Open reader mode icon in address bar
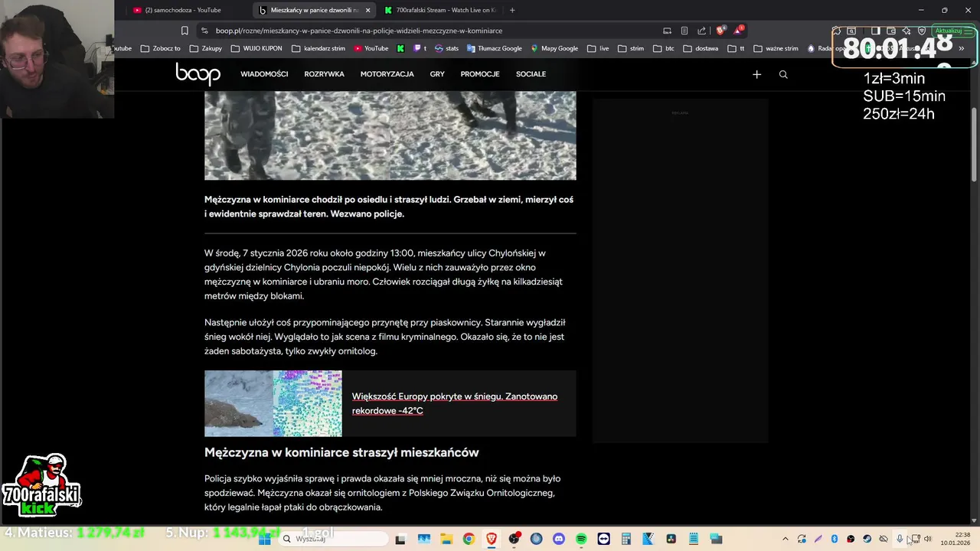This screenshot has height=551, width=980. (x=684, y=31)
